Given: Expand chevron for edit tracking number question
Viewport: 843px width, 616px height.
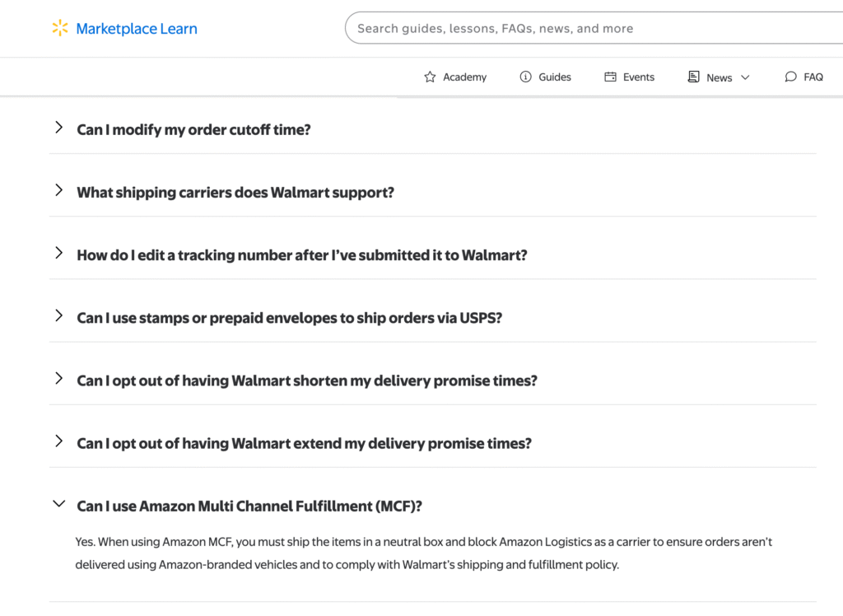Looking at the screenshot, I should [59, 253].
